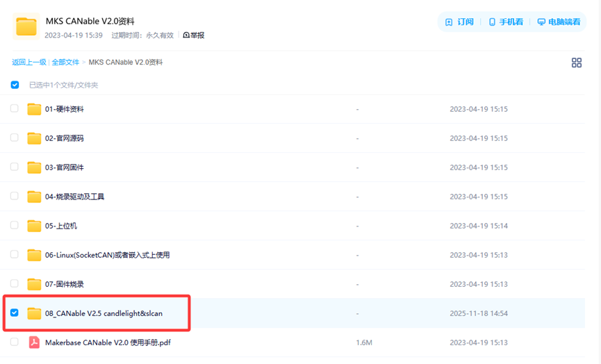Click date 2023-04-19 15:14

click(479, 226)
